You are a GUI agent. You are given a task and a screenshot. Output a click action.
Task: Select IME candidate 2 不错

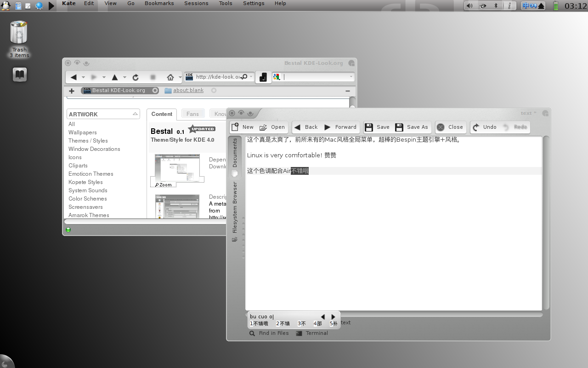[x=283, y=324]
